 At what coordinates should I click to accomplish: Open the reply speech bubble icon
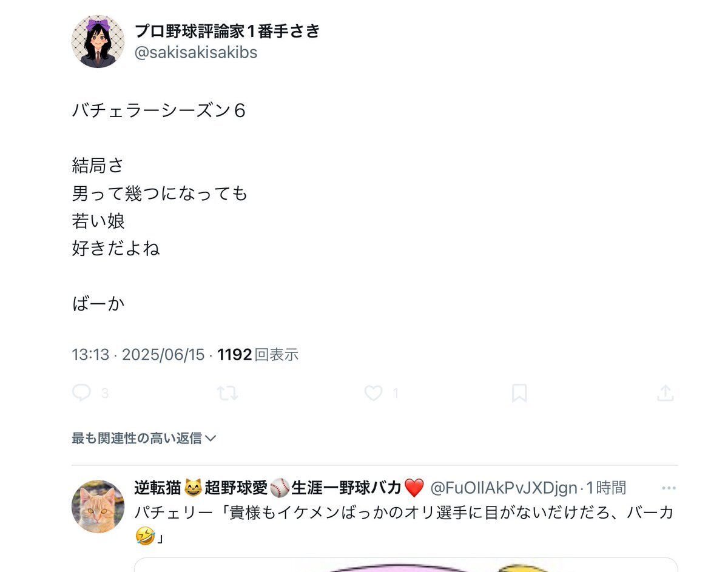(x=81, y=393)
